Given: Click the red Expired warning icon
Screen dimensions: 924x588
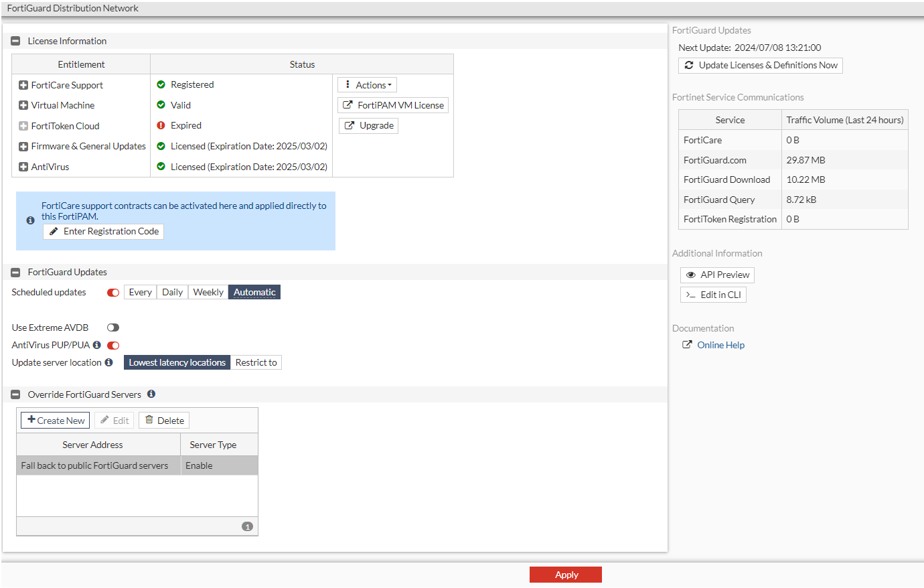Looking at the screenshot, I should (x=161, y=125).
